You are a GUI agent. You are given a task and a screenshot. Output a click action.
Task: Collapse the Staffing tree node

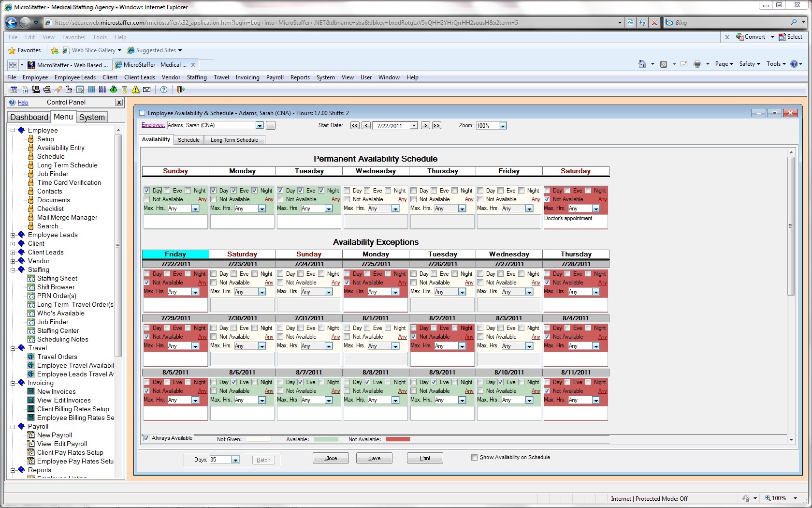coord(13,270)
